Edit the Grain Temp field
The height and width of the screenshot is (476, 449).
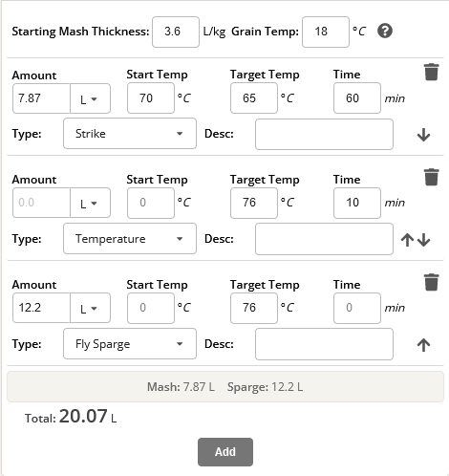click(326, 32)
